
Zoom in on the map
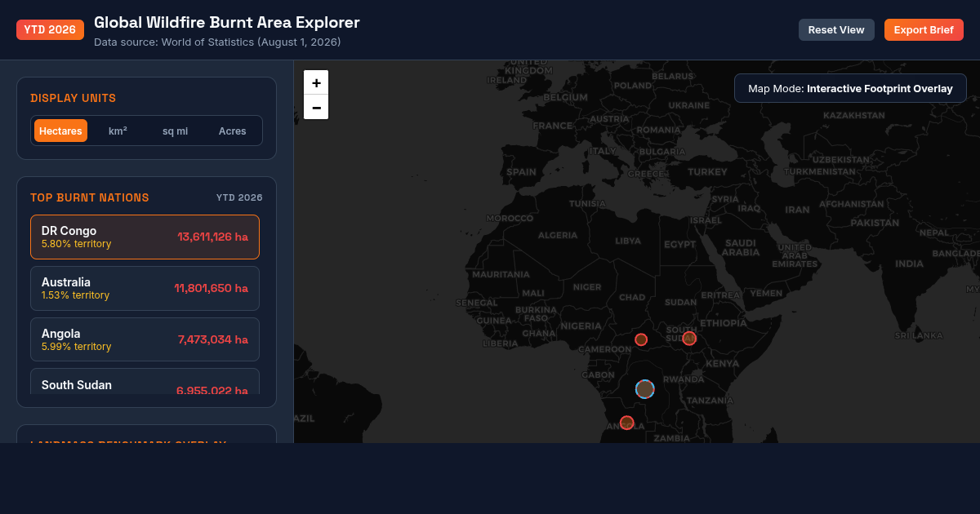316,82
